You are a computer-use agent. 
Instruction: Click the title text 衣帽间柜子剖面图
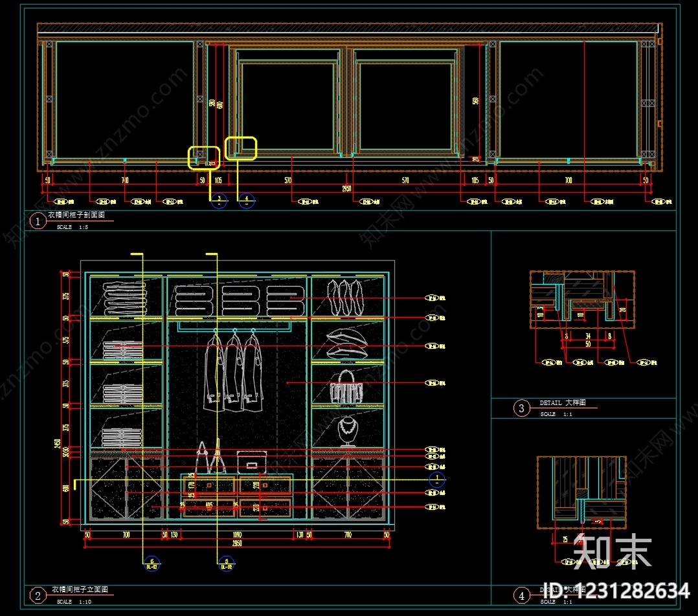(76, 215)
